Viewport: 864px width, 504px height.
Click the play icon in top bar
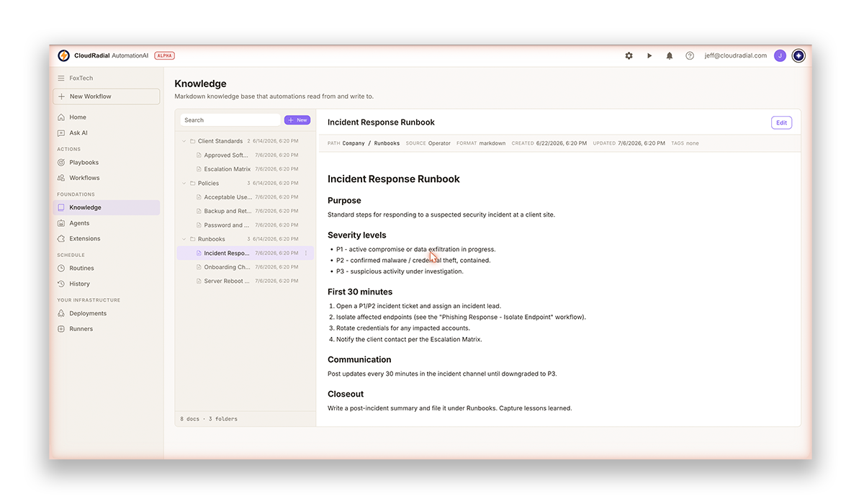tap(649, 55)
